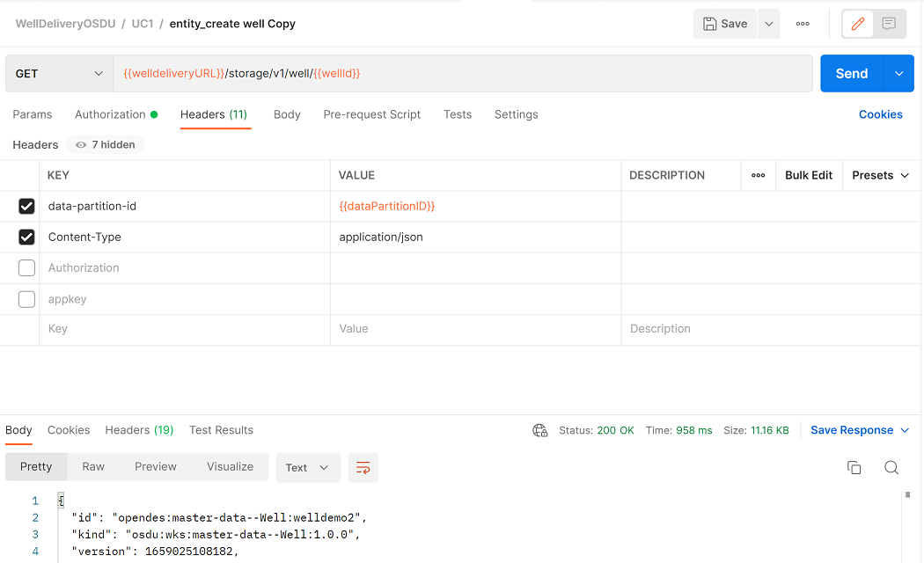This screenshot has height=563, width=924.
Task: Open the comments panel icon
Action: pos(889,24)
